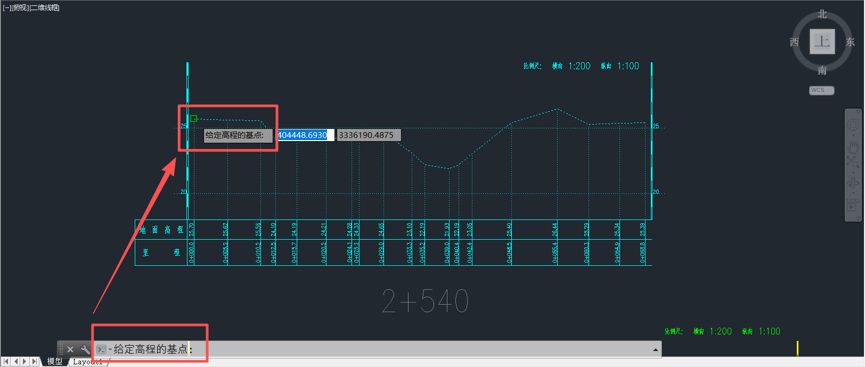Expand command history arrow at right
The image size is (865, 367).
656,349
